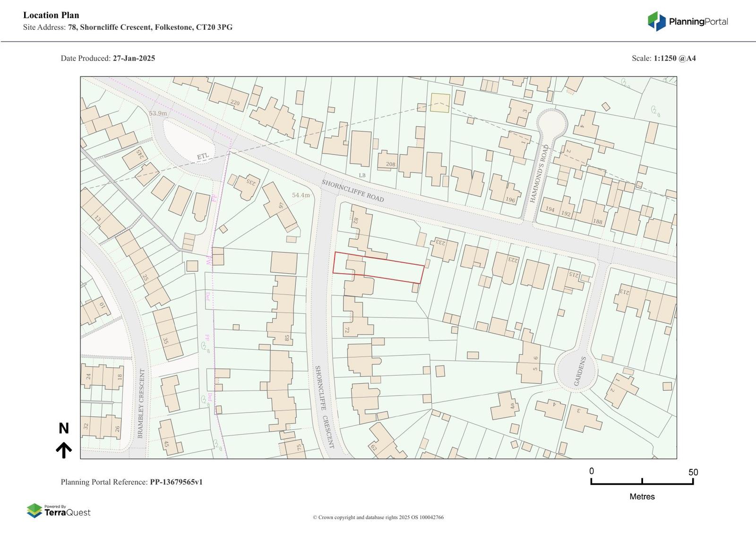756x535 pixels.
Task: Click the north arrow symbol
Action: pos(64,450)
